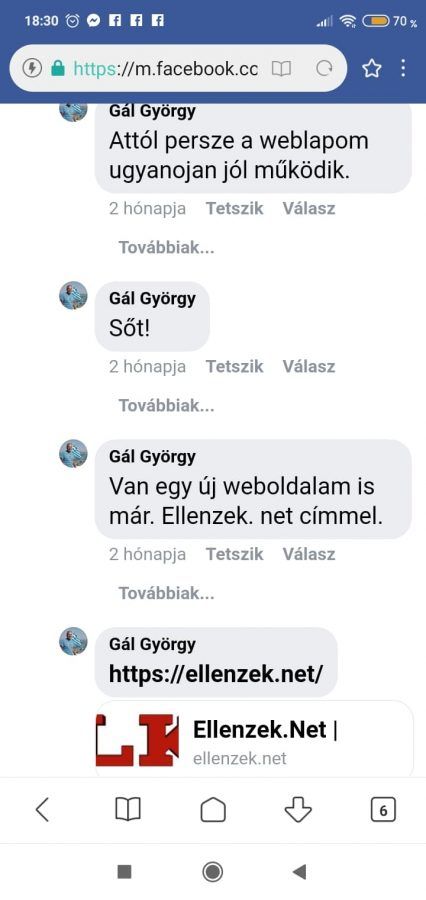Like the Sőt! comment with Tetszik
This screenshot has width=426, height=900.
pos(234,366)
